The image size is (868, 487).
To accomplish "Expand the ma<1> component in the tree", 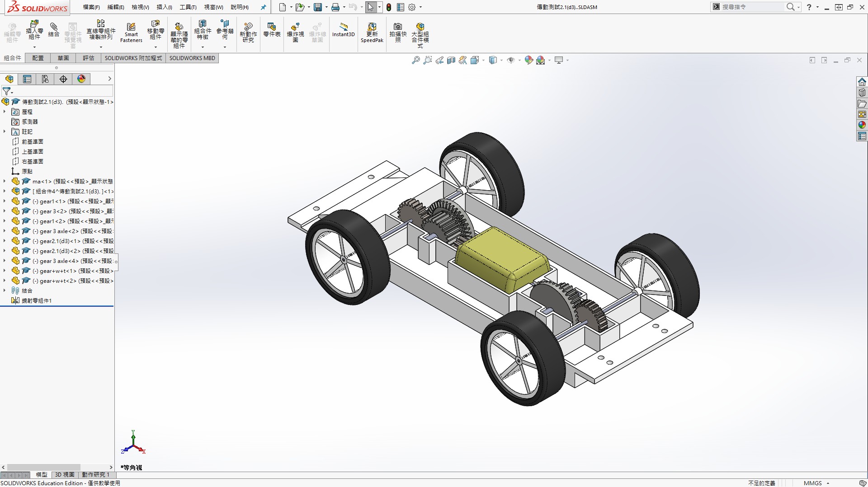I will tap(5, 181).
